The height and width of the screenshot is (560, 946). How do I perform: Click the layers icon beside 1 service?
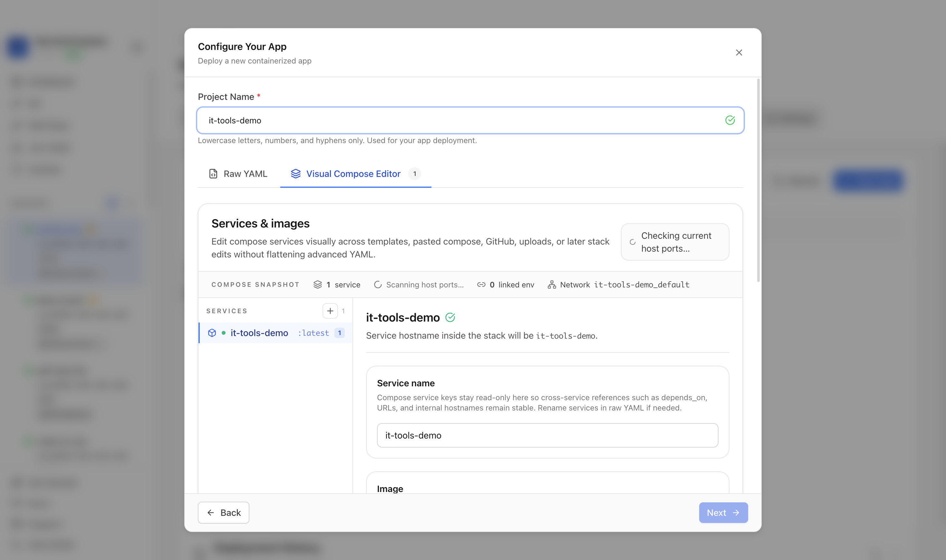(318, 285)
